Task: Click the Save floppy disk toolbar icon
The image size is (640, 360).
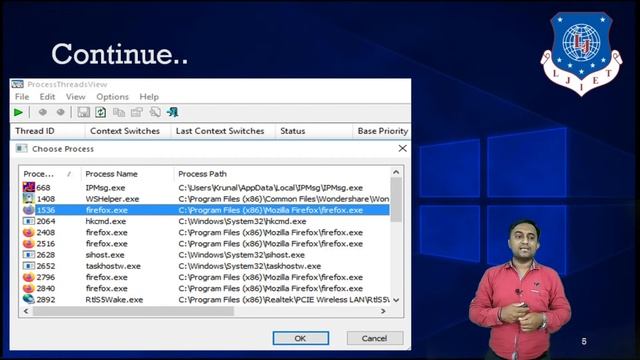Action: click(84, 112)
